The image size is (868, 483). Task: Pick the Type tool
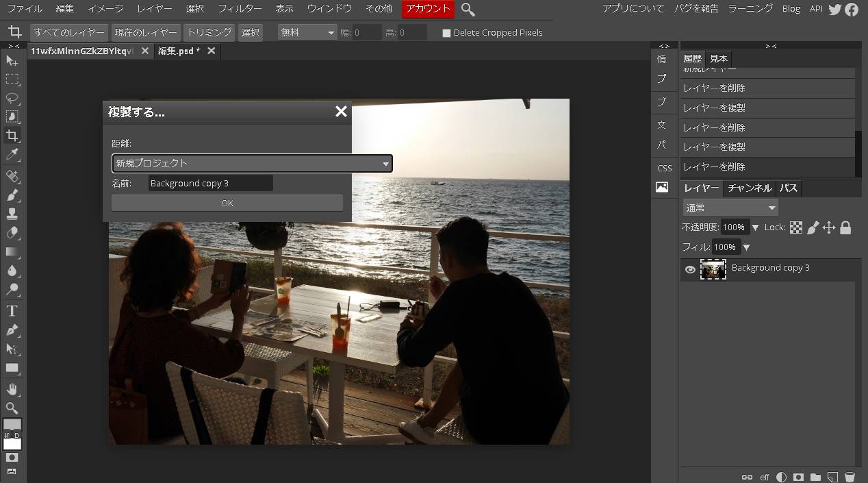pyautogui.click(x=12, y=311)
